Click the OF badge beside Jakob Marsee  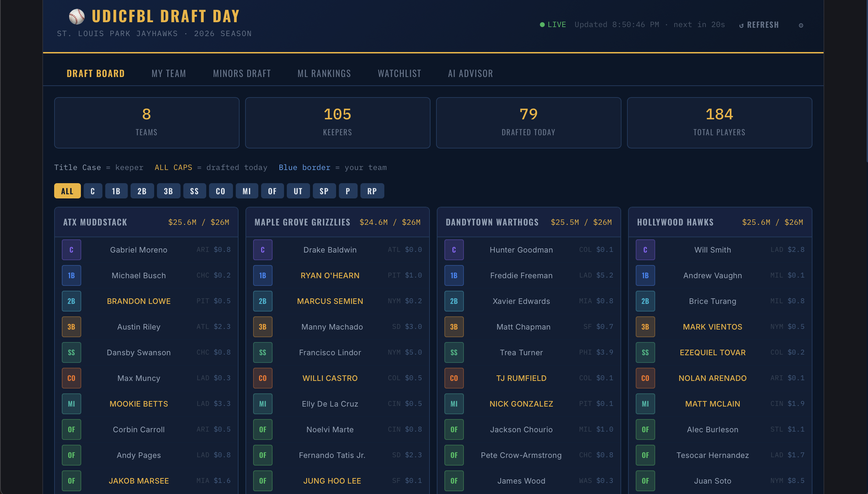point(72,481)
